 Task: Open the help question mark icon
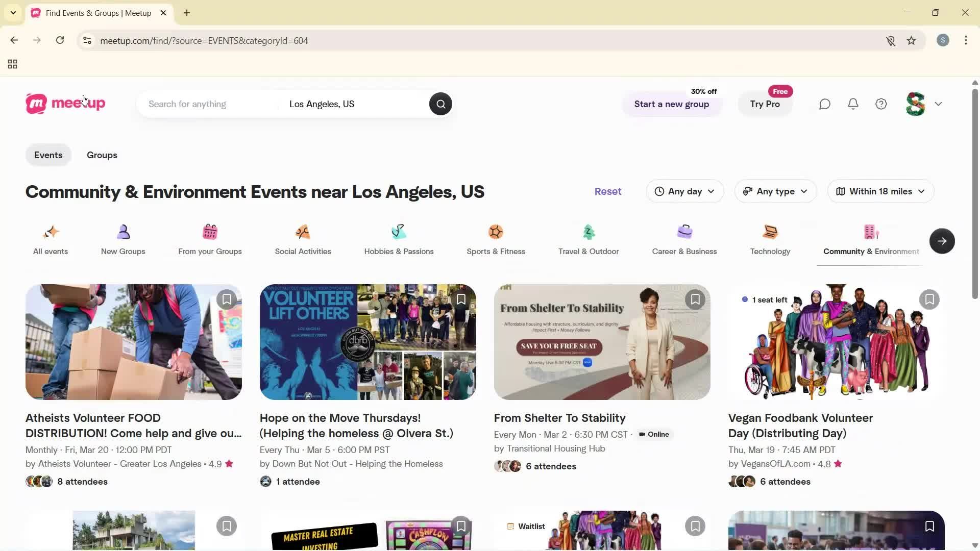click(x=881, y=104)
